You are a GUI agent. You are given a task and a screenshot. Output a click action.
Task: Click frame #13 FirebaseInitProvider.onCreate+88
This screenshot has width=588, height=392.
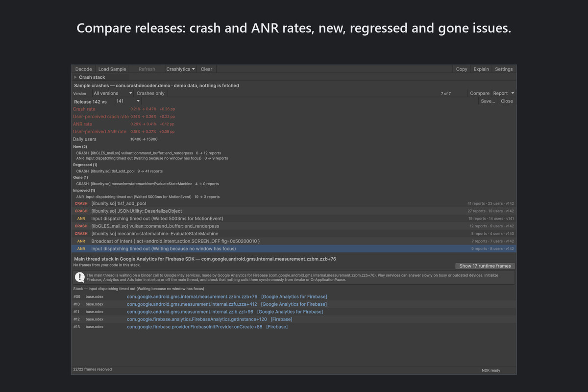click(x=294, y=327)
